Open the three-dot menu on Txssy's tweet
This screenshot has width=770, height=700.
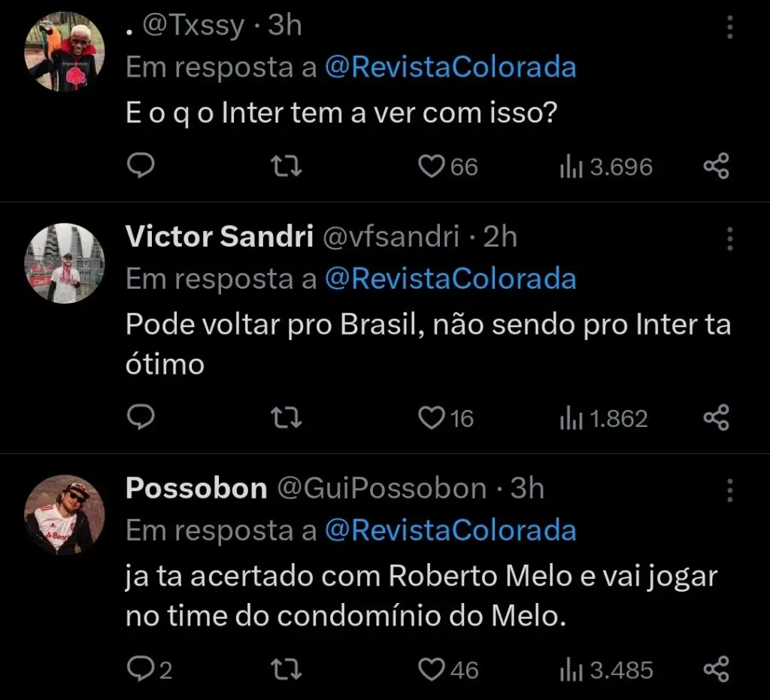[x=729, y=27]
